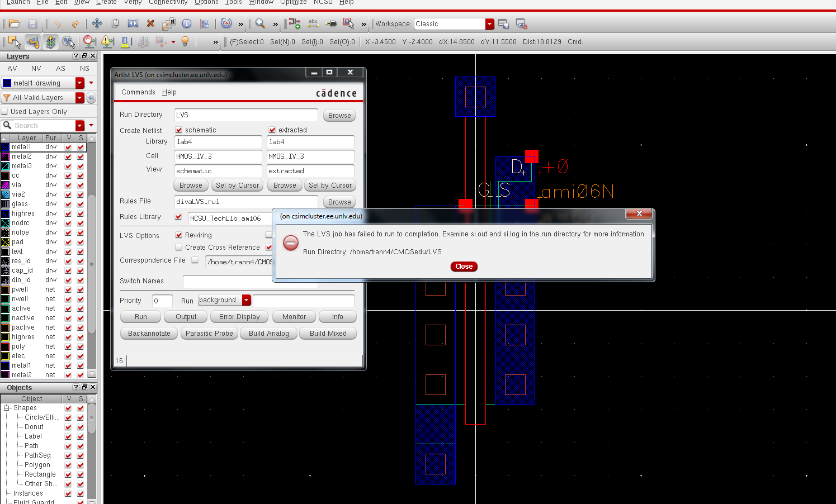Viewport: 836px width, 504px height.
Task: Click the Zoom magnifier icon
Action: click(x=260, y=23)
